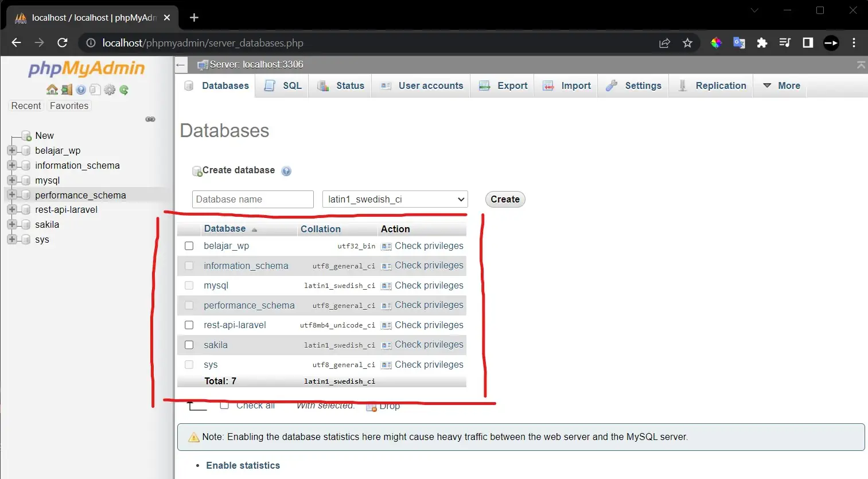
Task: Expand performance_schema tree node
Action: [11, 195]
